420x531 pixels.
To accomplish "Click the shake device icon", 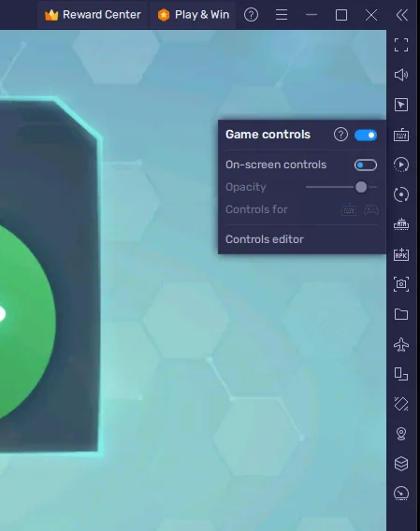I will tap(401, 404).
